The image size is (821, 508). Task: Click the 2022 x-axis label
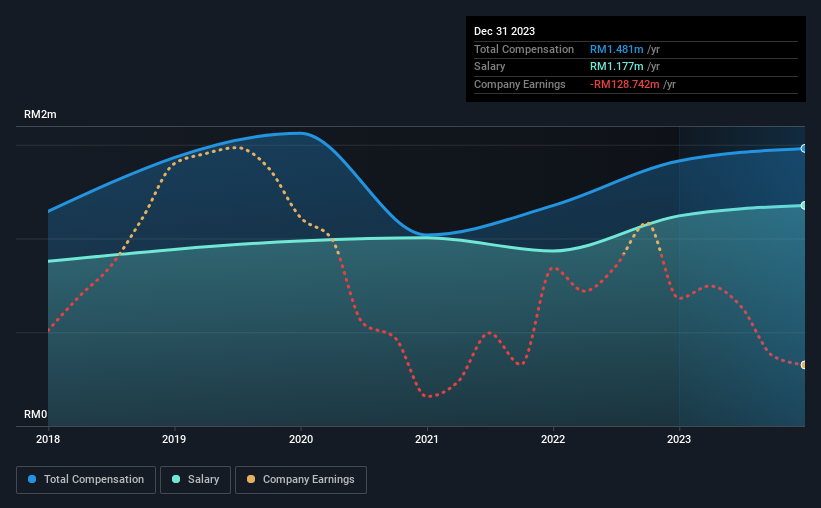pyautogui.click(x=553, y=439)
